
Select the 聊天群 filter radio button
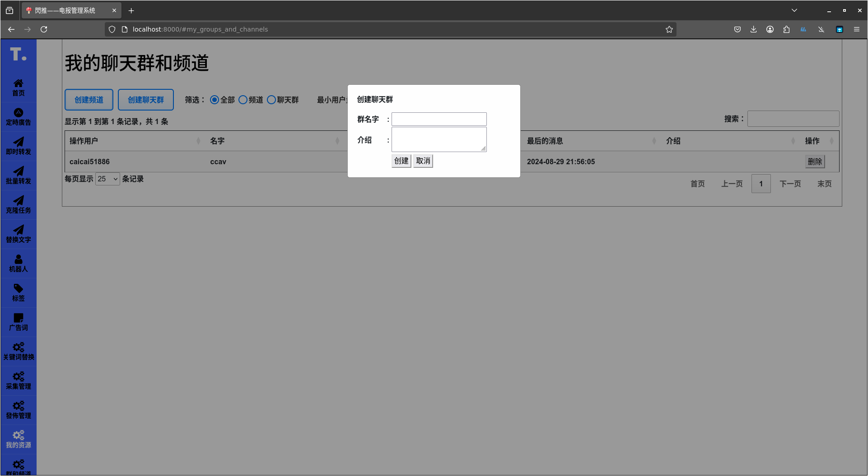(271, 100)
